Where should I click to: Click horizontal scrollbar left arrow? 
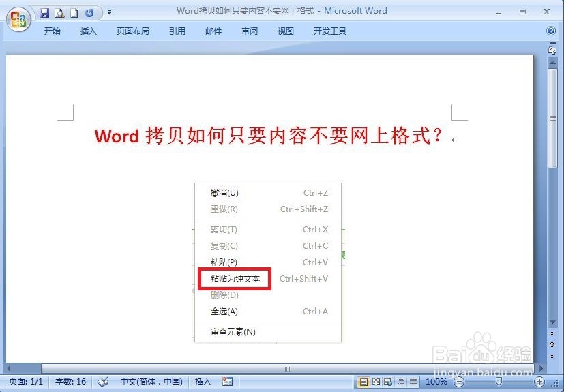click(x=9, y=369)
